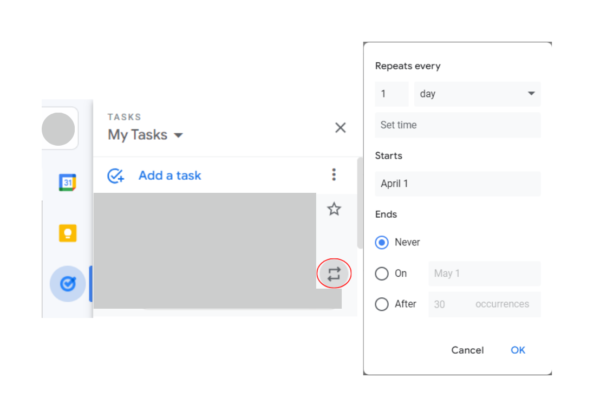Confirm the repeat settings with OK

[x=518, y=350]
